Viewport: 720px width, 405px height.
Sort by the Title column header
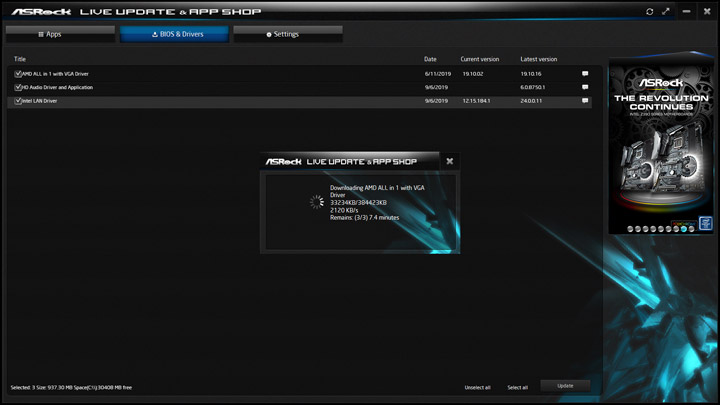coord(20,59)
